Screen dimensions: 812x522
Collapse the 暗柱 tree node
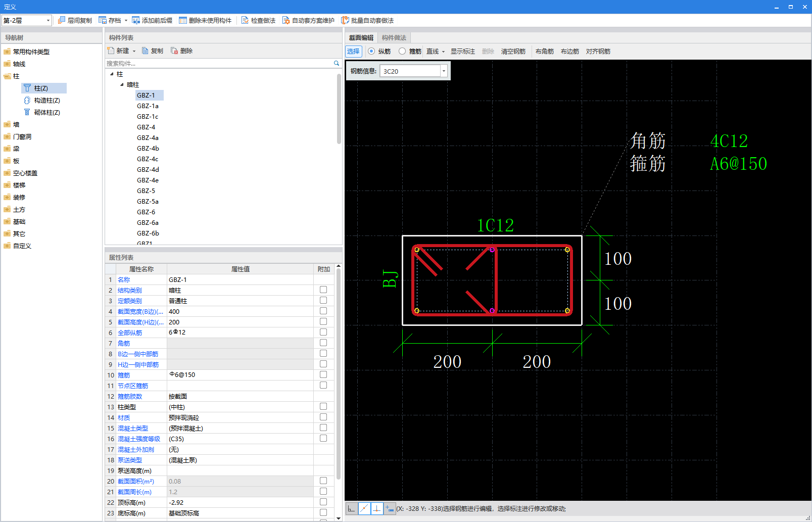coord(122,84)
